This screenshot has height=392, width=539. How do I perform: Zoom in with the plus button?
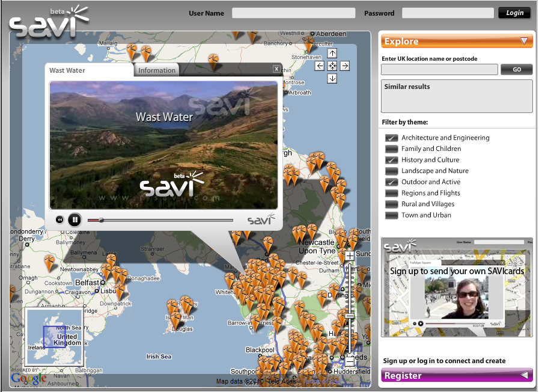pyautogui.click(x=350, y=256)
